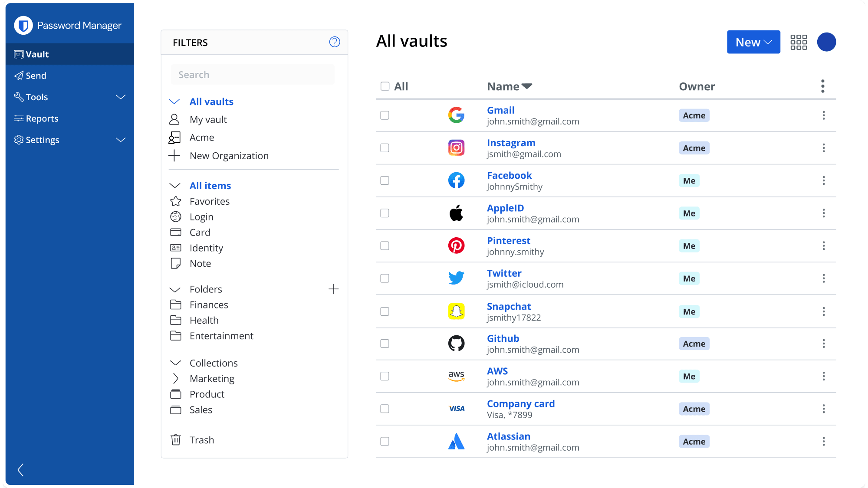The width and height of the screenshot is (868, 488).
Task: Click the Trash bin icon
Action: coord(176,440)
